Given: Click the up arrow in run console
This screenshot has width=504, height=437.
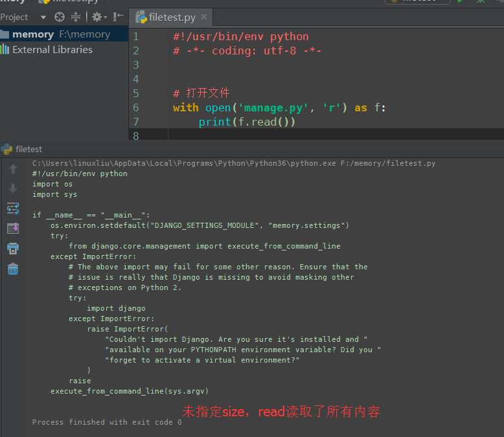Looking at the screenshot, I should (13, 168).
